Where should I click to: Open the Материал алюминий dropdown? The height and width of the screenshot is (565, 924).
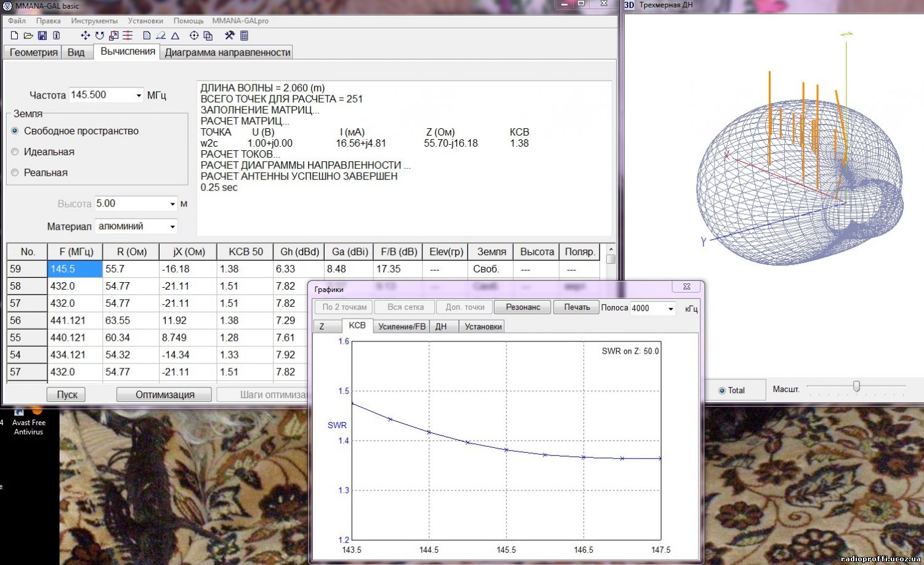click(x=172, y=227)
